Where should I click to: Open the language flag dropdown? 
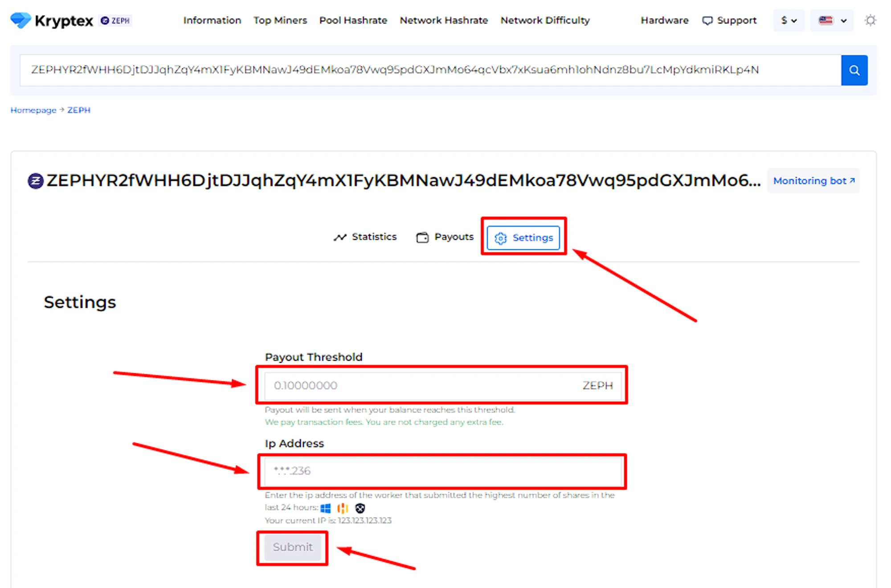[831, 20]
